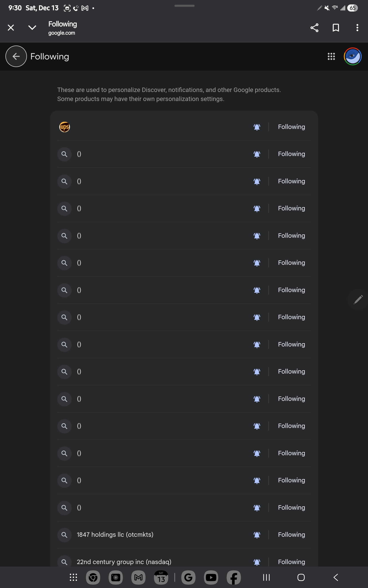The image size is (368, 588).
Task: Toggle notifications for 1847 holdings llc
Action: [257, 535]
